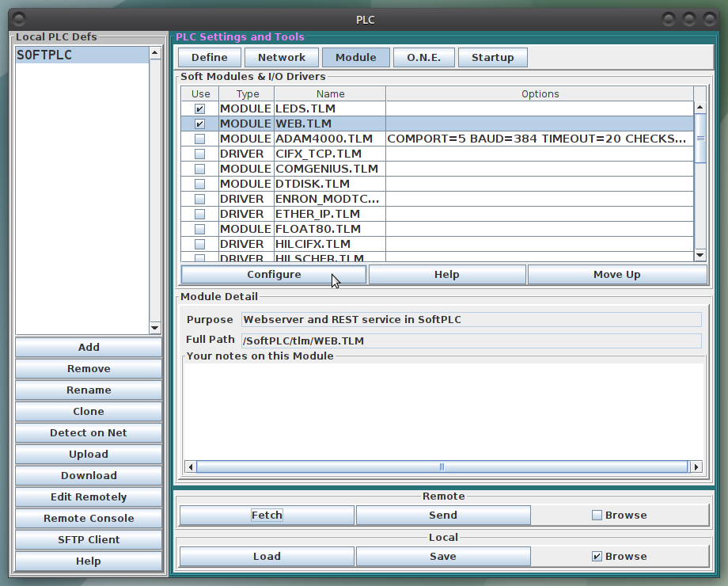Launch the SFTP Client

point(89,539)
